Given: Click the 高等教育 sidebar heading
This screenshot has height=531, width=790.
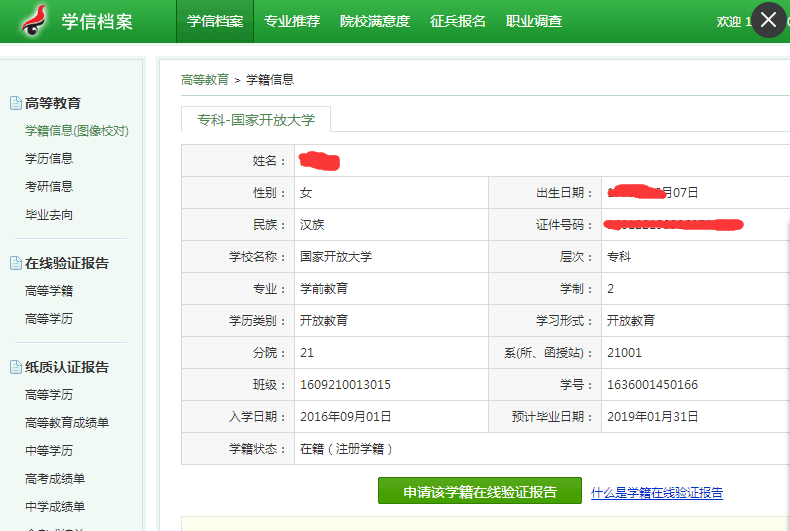Looking at the screenshot, I should (53, 103).
